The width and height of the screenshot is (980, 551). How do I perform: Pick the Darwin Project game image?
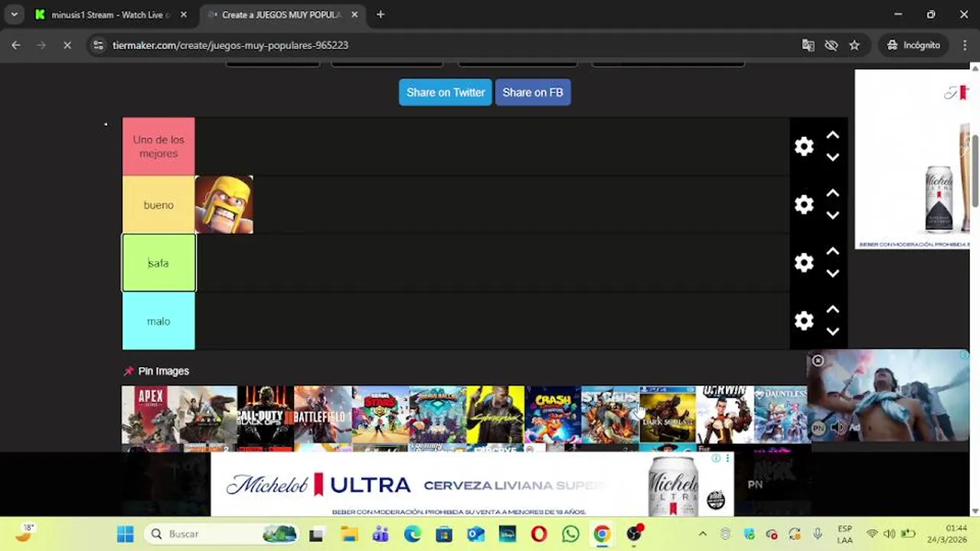pos(725,415)
